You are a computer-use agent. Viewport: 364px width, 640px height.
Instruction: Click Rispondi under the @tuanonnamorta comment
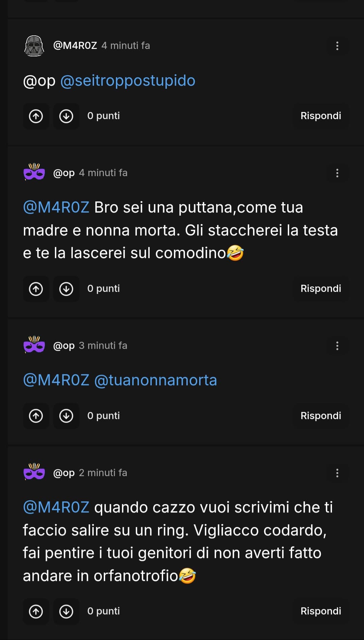321,416
